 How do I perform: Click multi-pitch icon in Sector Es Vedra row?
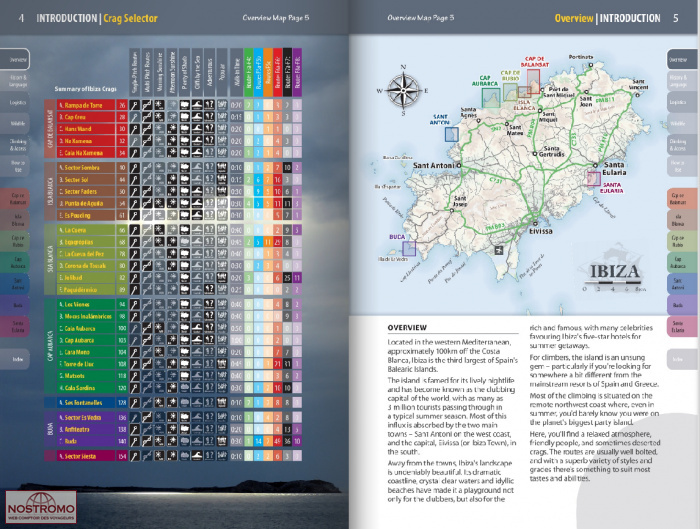[x=147, y=417]
